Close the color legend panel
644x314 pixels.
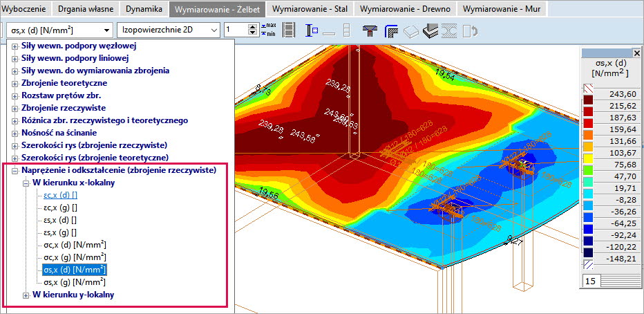[636, 53]
